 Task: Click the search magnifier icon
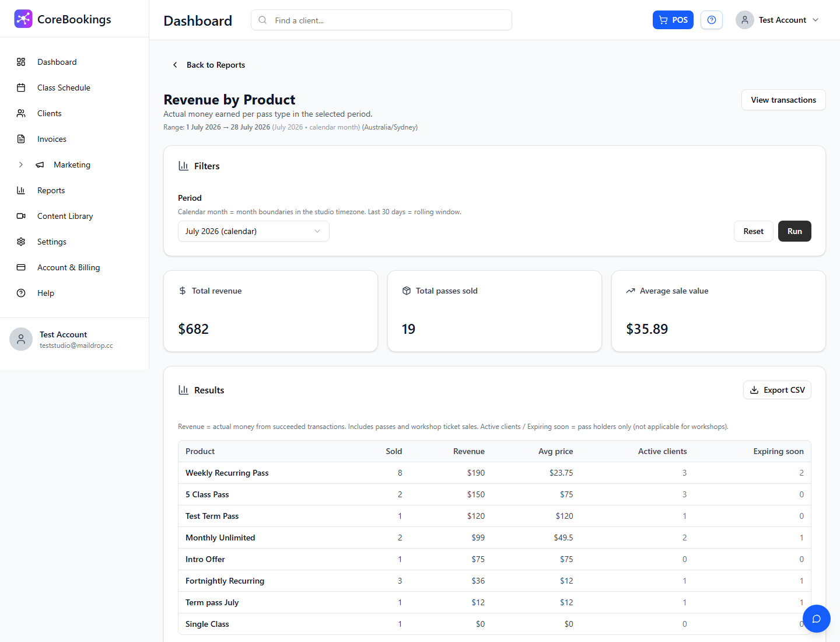(x=262, y=20)
